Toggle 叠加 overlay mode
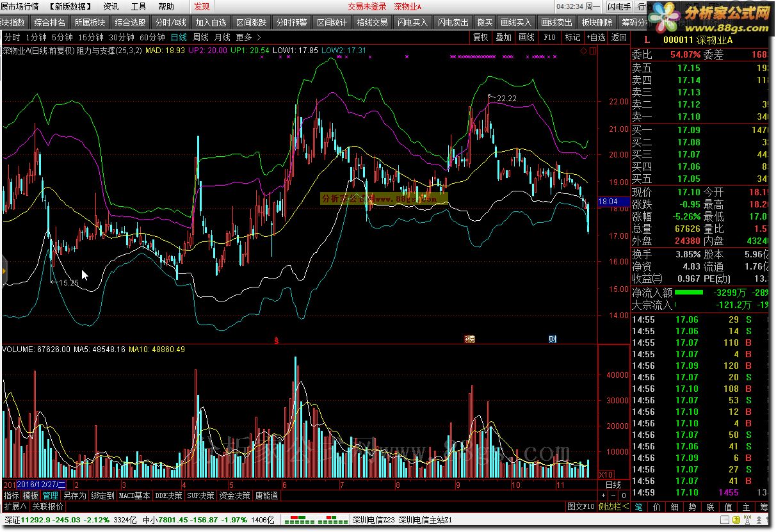 [x=504, y=37]
